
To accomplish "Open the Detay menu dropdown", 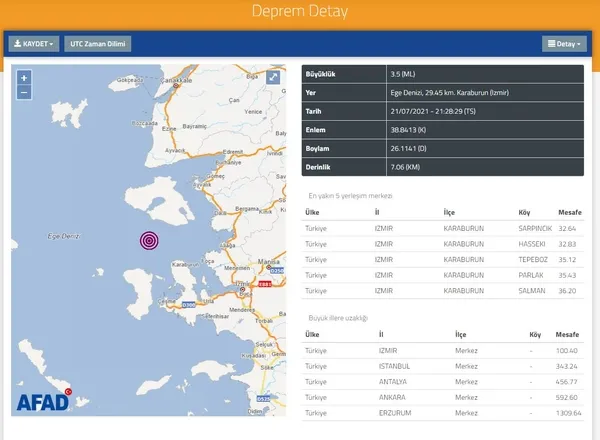I will [564, 44].
